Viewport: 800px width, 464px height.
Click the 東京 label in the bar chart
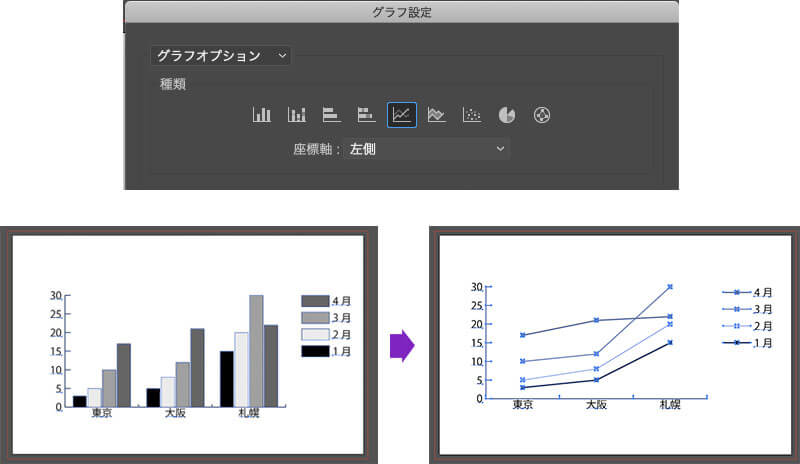coord(102,413)
